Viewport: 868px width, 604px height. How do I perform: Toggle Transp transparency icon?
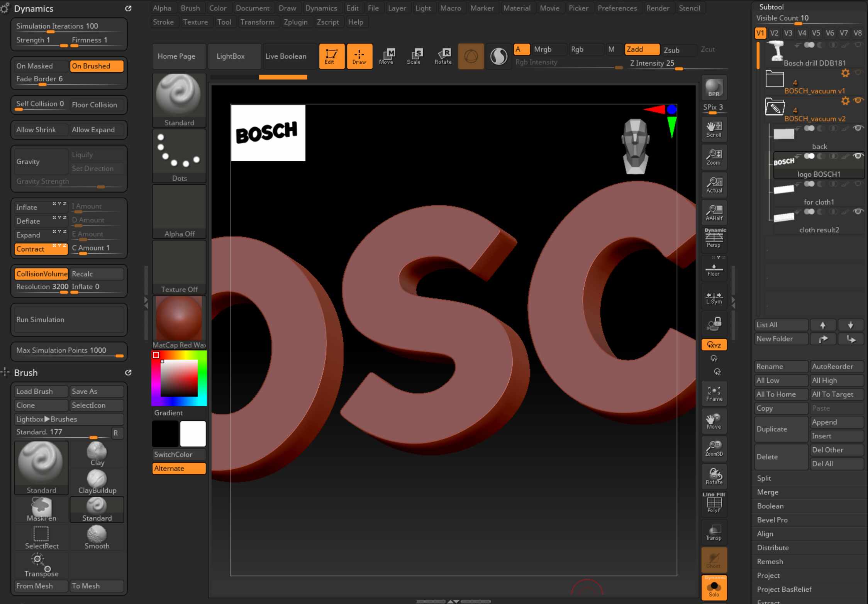[x=714, y=532]
